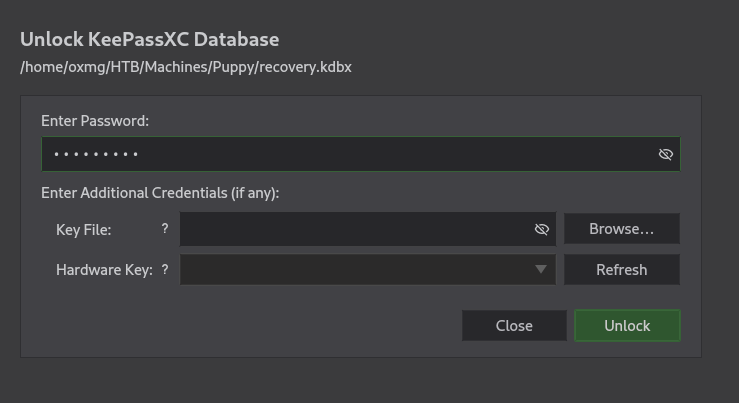Click the Hardware Key label
Image resolution: width=739 pixels, height=403 pixels.
104,269
